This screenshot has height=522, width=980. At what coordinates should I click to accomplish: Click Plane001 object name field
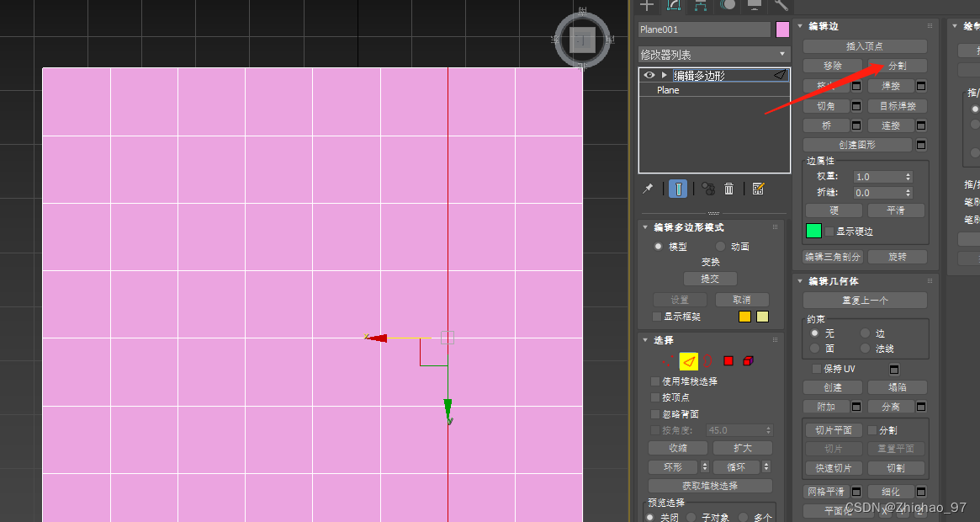tap(704, 29)
